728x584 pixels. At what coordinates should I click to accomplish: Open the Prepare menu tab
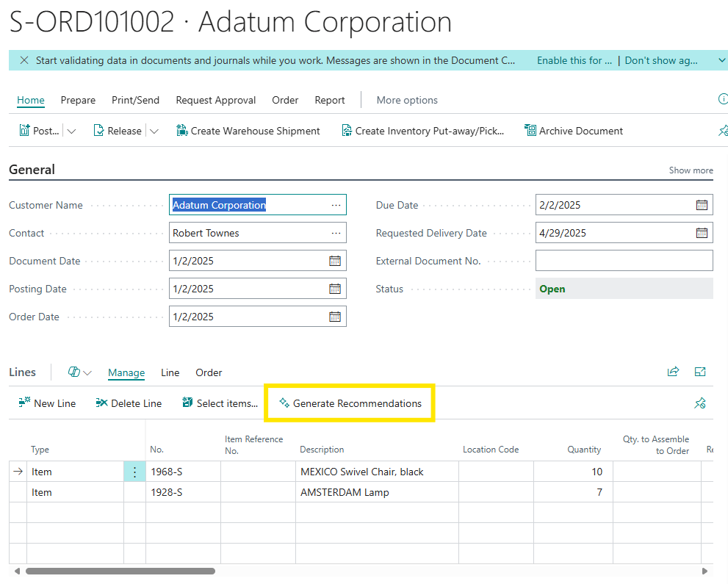78,100
